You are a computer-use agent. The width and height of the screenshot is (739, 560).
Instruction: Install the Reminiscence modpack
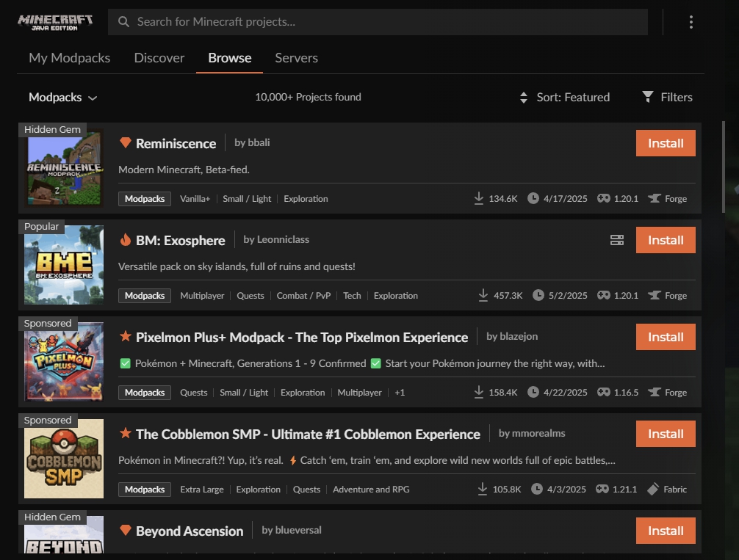click(x=666, y=143)
